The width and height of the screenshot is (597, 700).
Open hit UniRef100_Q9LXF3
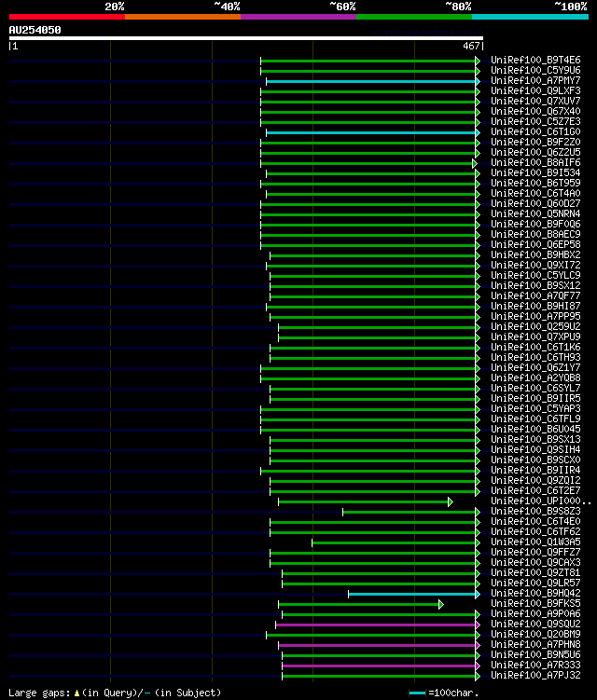pos(535,90)
